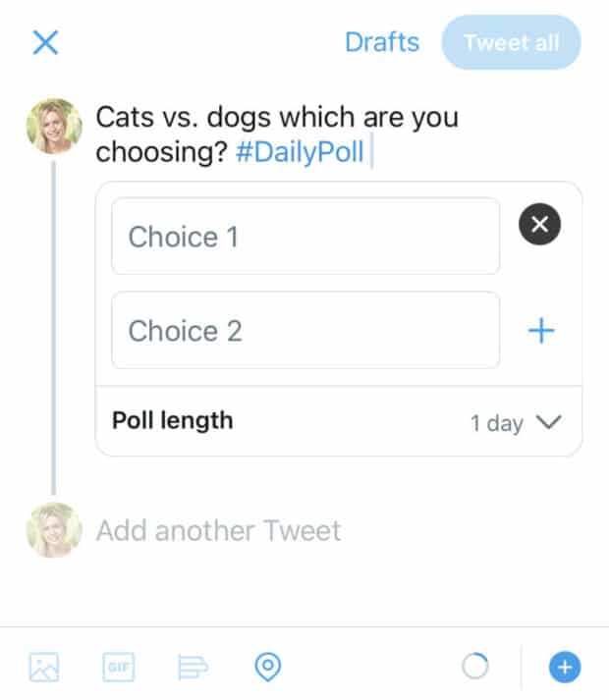Expand the poll length chevron arrow
The height and width of the screenshot is (700, 609).
tap(548, 422)
